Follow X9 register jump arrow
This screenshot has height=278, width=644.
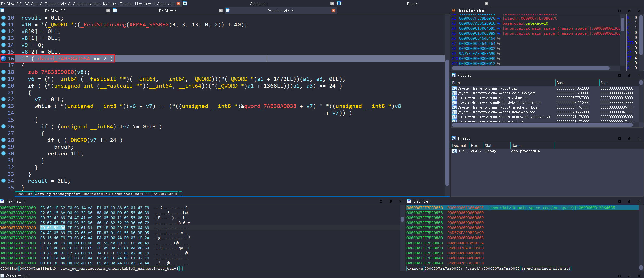(499, 54)
